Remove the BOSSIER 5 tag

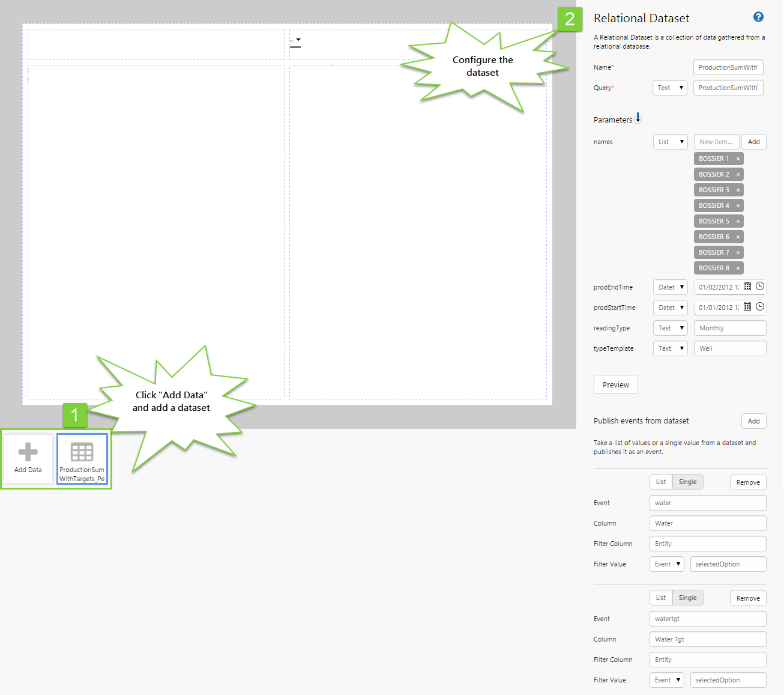click(738, 222)
